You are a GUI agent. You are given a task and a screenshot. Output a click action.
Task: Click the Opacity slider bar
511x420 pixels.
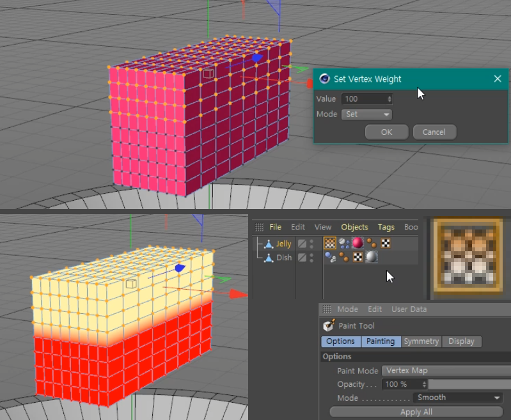tap(469, 384)
